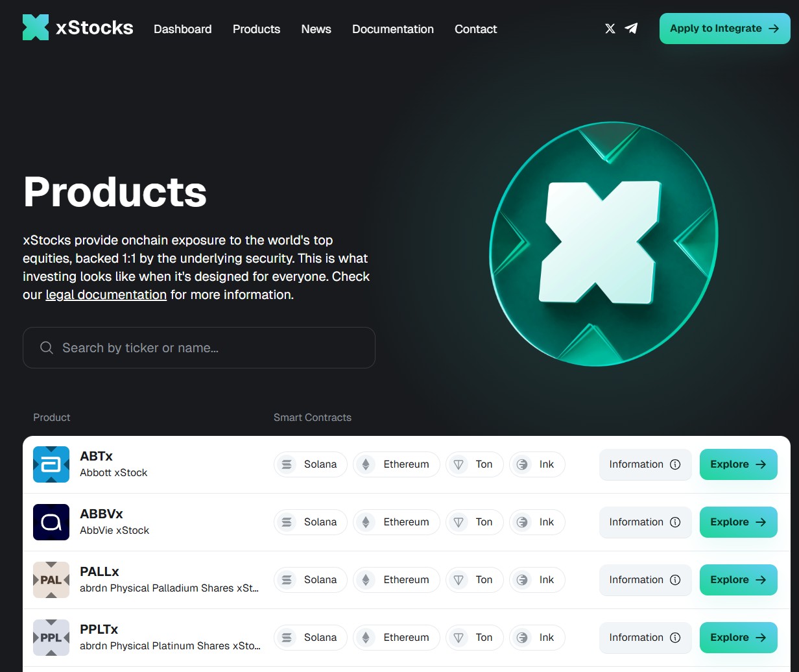The image size is (799, 672).
Task: Click the Abbott ABTx product logo
Action: 51,464
